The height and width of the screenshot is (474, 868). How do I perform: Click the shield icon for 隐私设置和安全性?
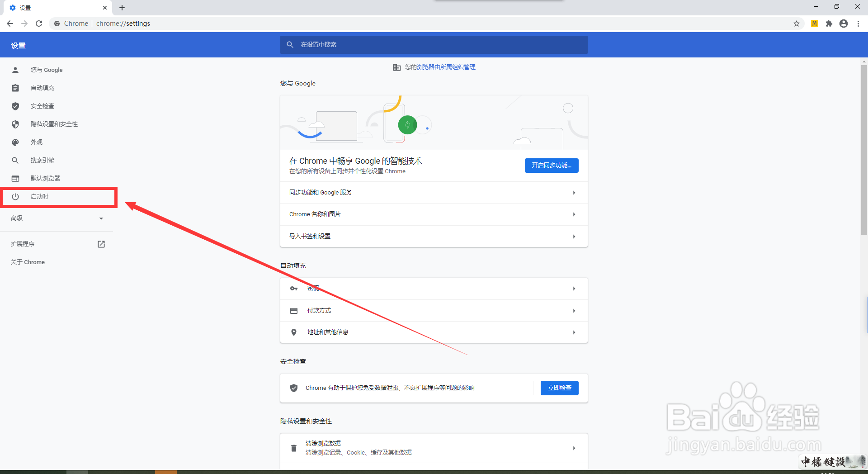[x=15, y=124]
